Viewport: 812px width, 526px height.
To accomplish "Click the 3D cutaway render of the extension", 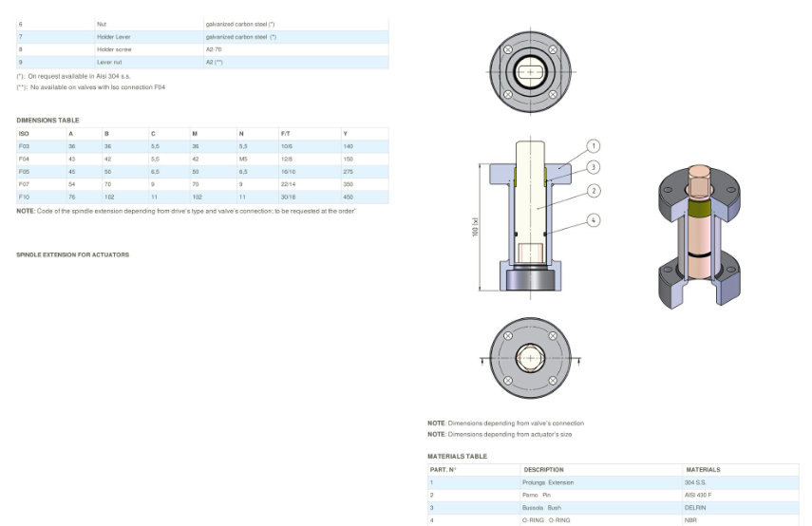I will (x=698, y=238).
